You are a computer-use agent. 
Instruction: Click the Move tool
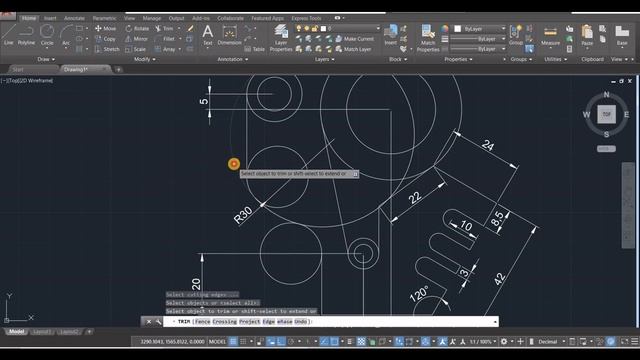(x=105, y=29)
